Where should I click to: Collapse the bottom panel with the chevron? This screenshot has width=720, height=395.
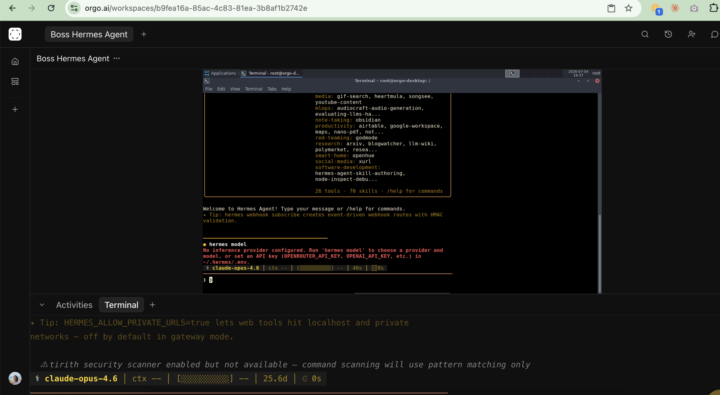42,305
